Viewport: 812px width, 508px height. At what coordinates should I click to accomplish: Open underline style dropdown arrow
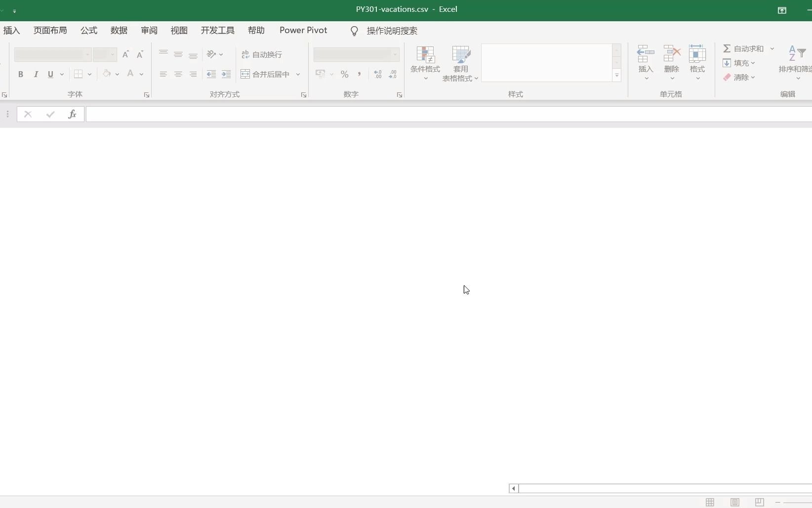tap(62, 74)
